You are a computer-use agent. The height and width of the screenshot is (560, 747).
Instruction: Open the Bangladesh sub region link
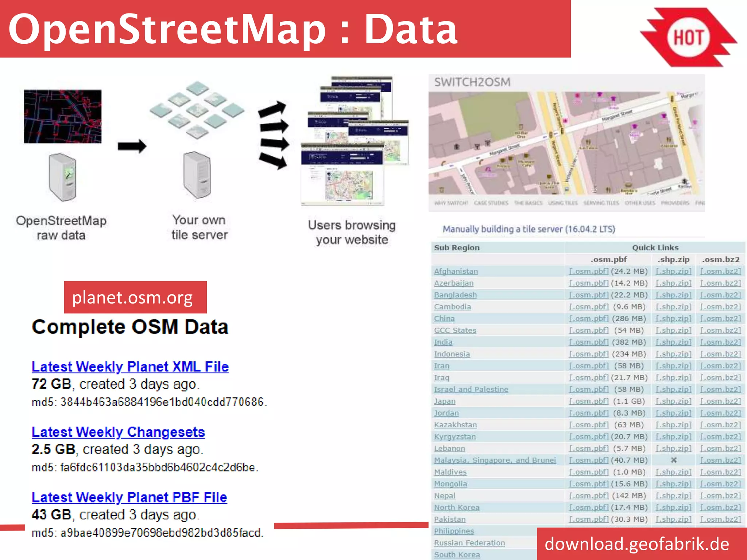tap(455, 295)
